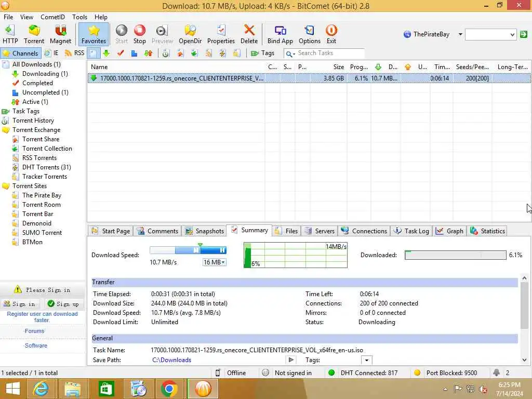Open the Help menu

click(101, 17)
